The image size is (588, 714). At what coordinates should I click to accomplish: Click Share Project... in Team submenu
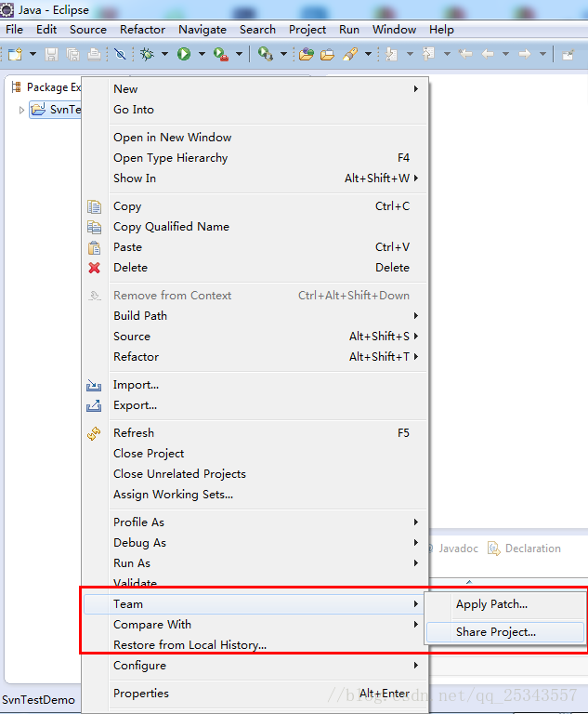[505, 632]
